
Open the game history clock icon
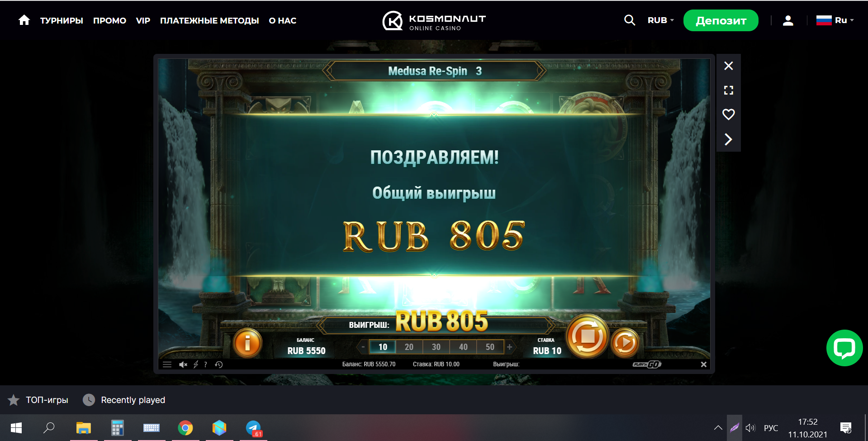pos(219,364)
